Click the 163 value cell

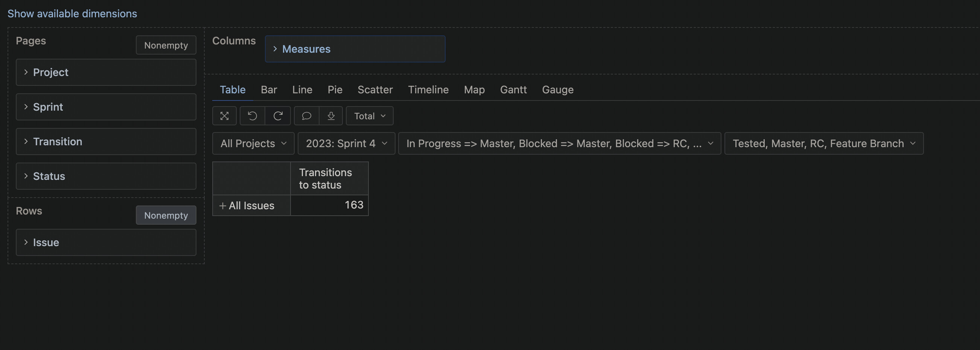point(329,205)
